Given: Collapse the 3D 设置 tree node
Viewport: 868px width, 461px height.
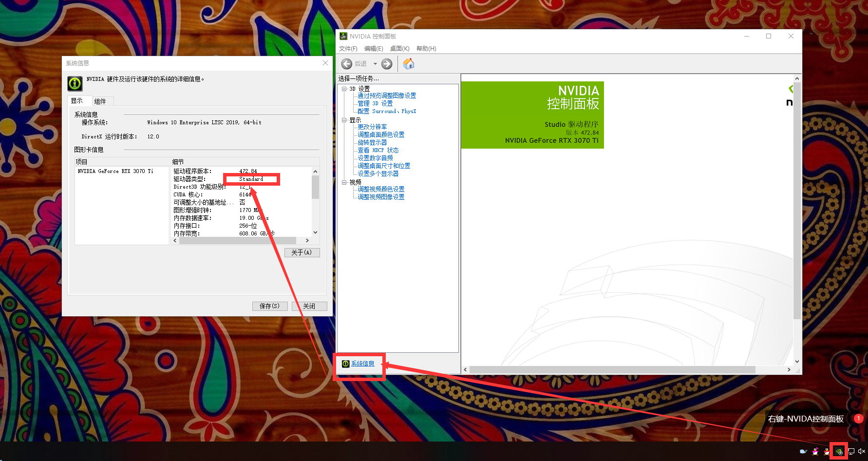Looking at the screenshot, I should tap(344, 89).
